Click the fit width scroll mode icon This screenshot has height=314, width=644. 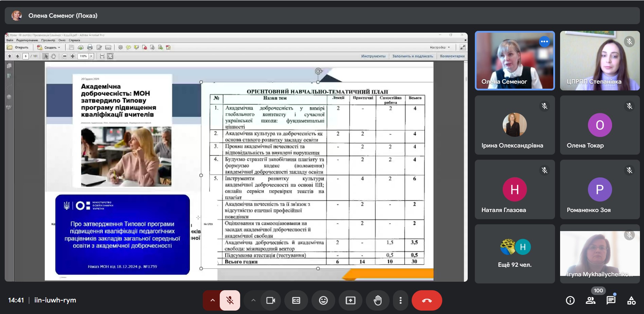tap(102, 56)
